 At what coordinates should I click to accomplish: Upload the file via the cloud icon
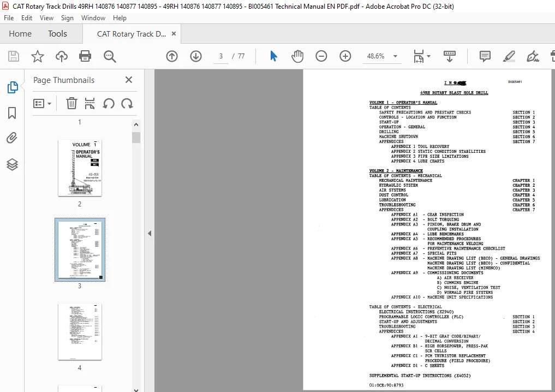(x=61, y=56)
